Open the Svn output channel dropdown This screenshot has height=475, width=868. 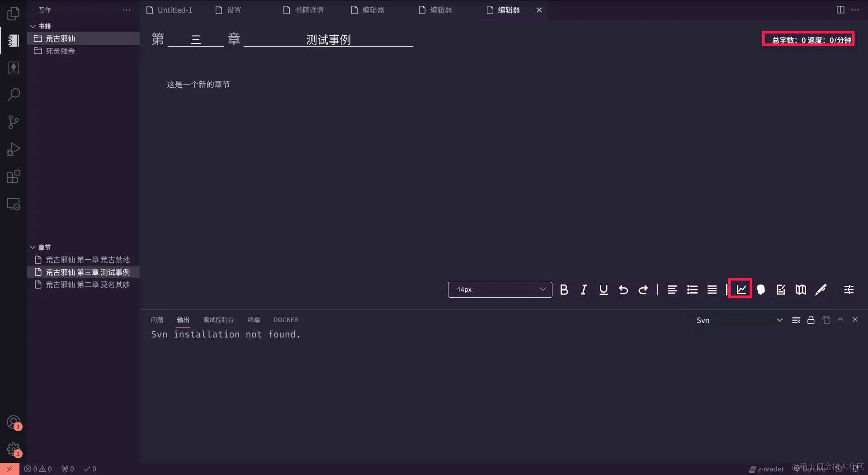click(779, 320)
